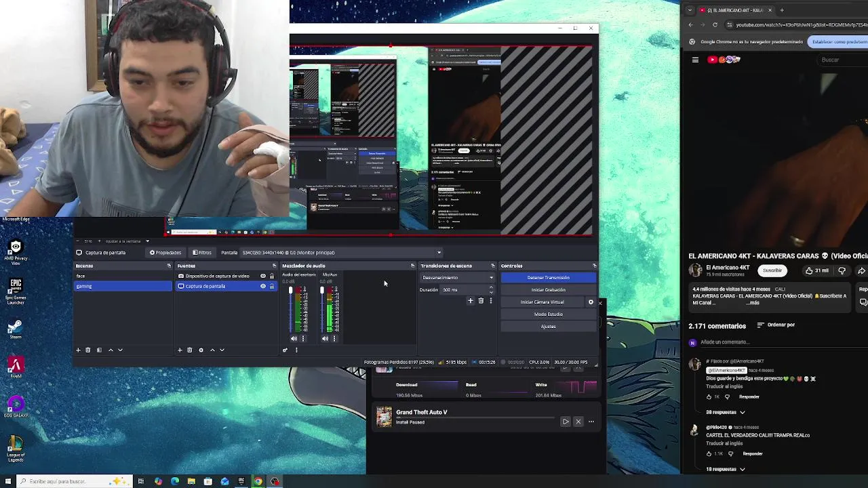This screenshot has width=868, height=488.
Task: Toggle visibility of Dispositivo de captura de video
Action: tap(263, 276)
